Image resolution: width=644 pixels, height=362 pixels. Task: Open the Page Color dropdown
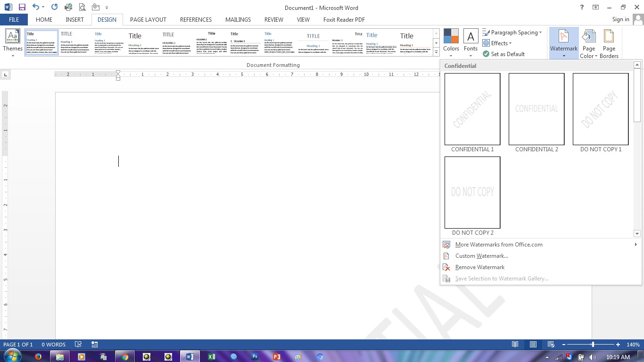[x=588, y=43]
